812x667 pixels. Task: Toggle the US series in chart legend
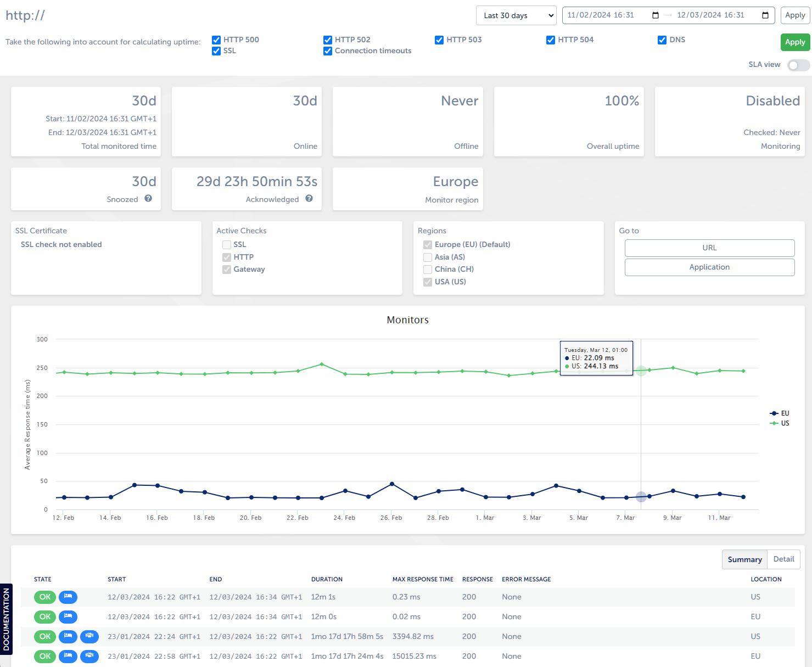pyautogui.click(x=780, y=423)
